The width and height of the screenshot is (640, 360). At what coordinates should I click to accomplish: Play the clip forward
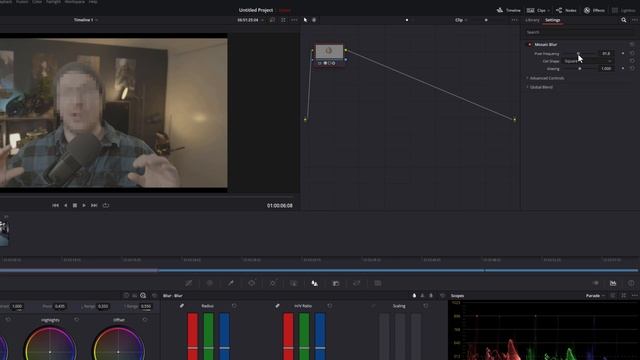pos(84,205)
